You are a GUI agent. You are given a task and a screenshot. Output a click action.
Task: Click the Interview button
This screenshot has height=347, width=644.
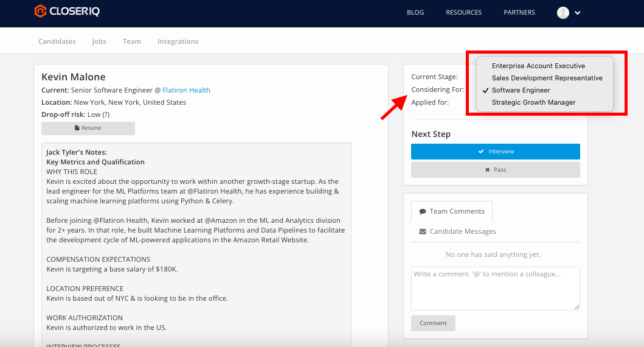click(495, 152)
